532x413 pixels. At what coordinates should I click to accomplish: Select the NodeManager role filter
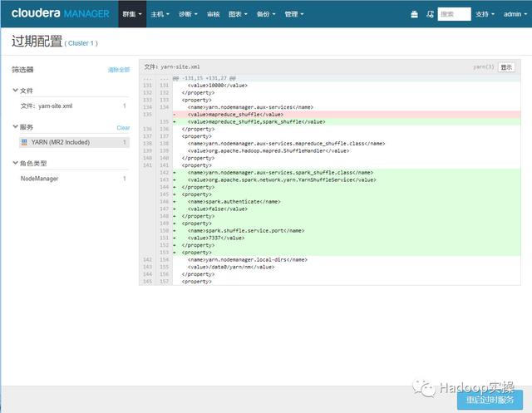tap(74, 179)
